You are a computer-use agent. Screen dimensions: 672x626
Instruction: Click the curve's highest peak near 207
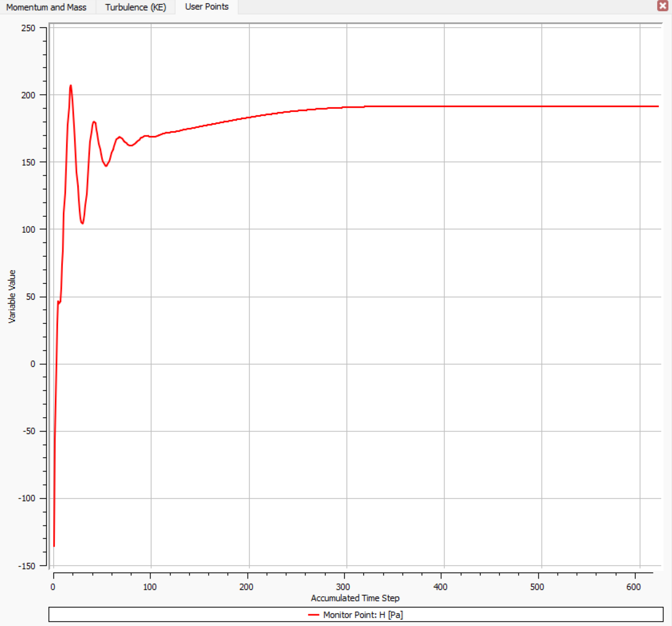click(x=70, y=86)
